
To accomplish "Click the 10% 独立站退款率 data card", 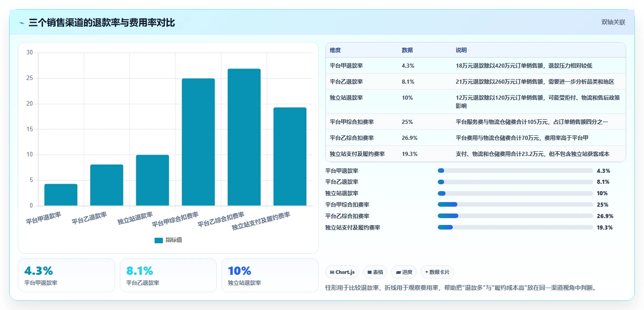I will 270,275.
